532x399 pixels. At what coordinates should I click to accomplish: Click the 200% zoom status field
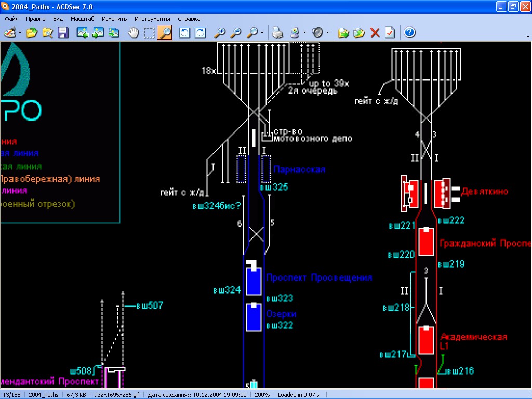click(262, 395)
